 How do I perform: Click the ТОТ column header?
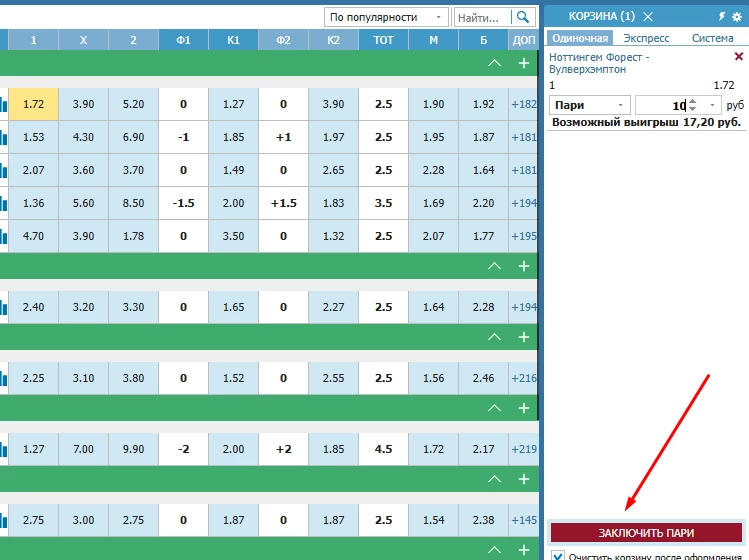(384, 40)
